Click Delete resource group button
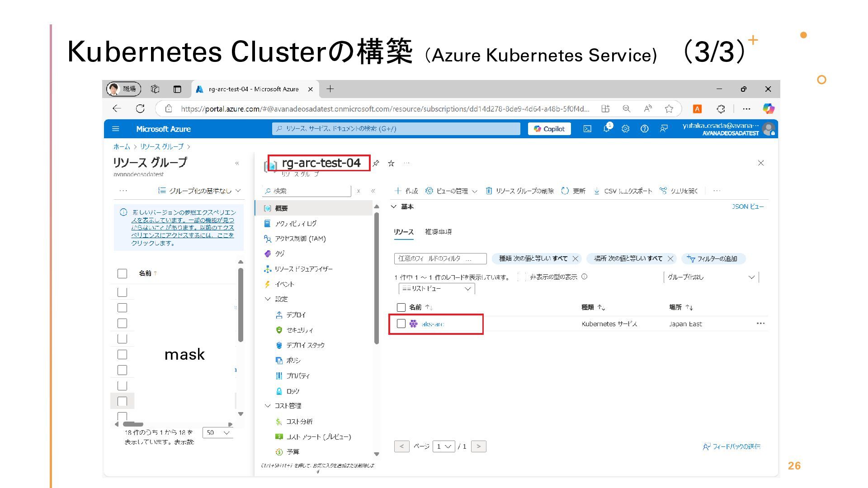 [x=519, y=191]
